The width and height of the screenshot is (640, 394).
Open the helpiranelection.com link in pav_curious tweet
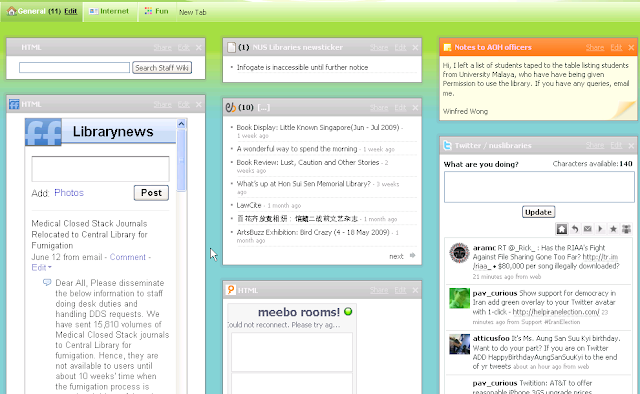click(556, 312)
